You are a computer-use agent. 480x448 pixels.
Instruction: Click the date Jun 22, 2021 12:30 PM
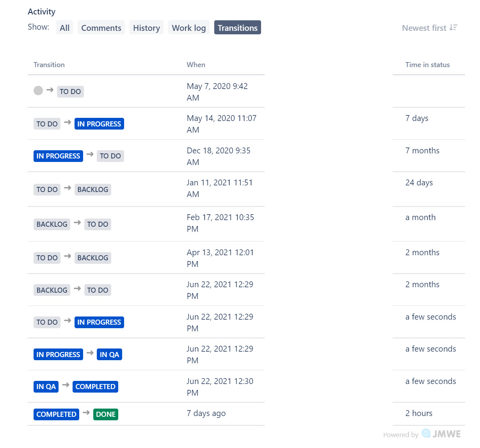[220, 387]
